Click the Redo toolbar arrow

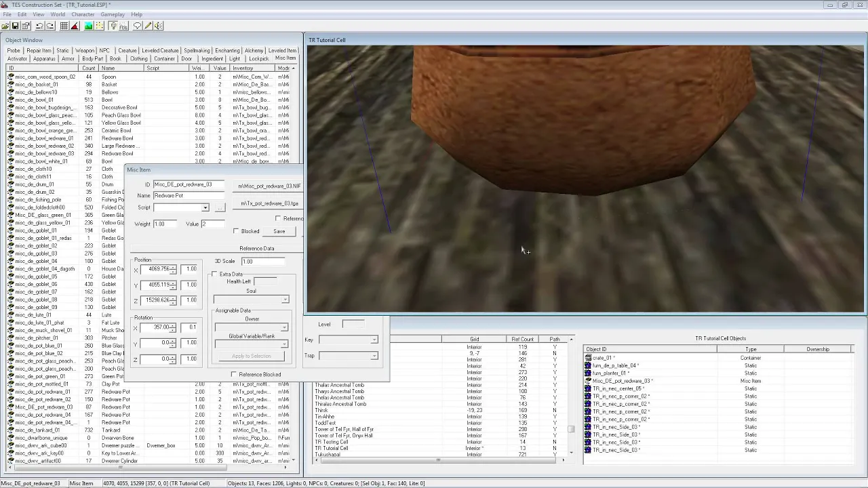click(50, 26)
